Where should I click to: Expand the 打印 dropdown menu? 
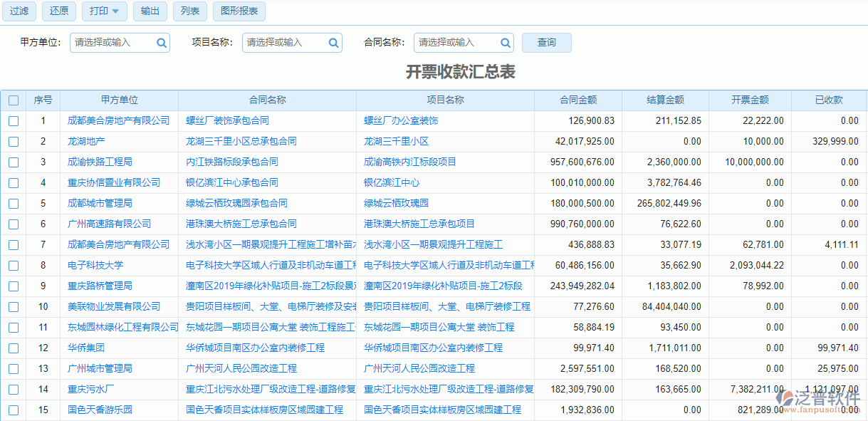click(104, 11)
